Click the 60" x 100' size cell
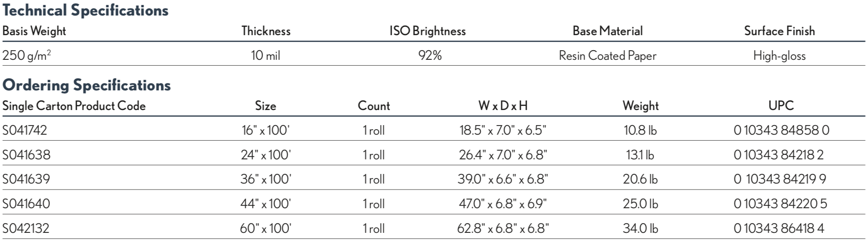The image size is (868, 242). [x=265, y=228]
